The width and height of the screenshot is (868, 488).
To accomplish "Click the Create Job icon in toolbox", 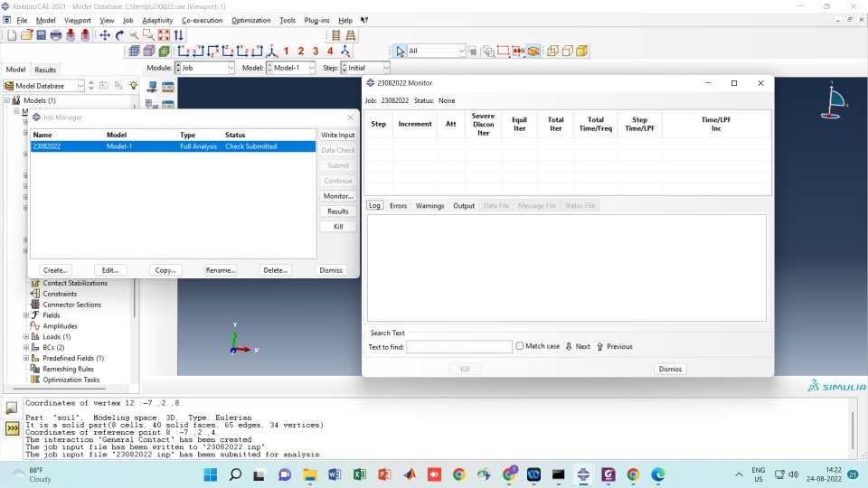I will point(152,87).
